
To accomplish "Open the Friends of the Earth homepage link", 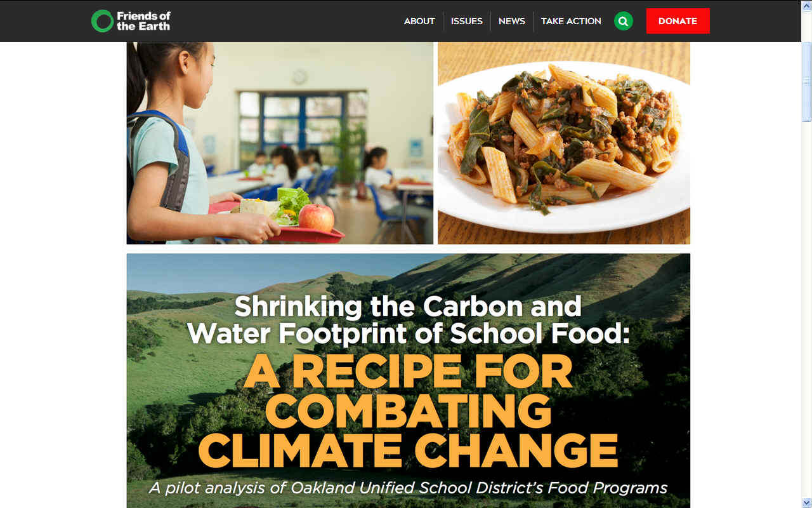I will (x=131, y=21).
